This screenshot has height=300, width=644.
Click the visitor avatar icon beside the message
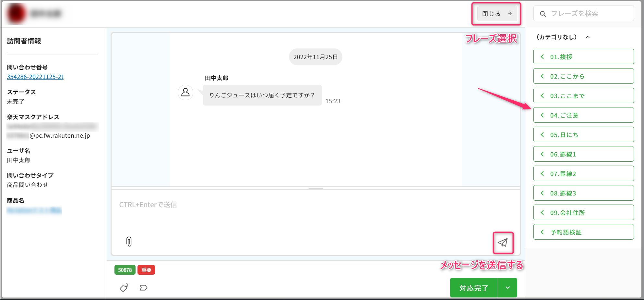(185, 93)
